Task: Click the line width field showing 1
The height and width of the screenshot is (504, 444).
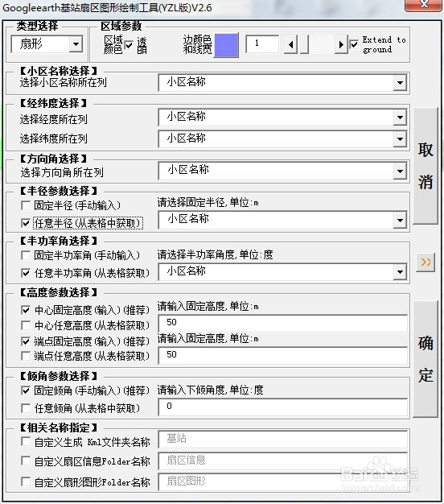Action: tap(262, 43)
